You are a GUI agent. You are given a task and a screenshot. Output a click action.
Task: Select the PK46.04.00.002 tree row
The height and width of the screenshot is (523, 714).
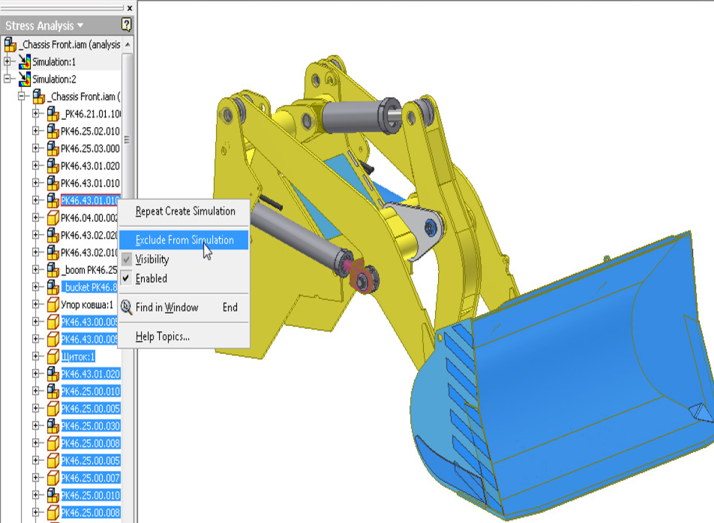pos(89,218)
